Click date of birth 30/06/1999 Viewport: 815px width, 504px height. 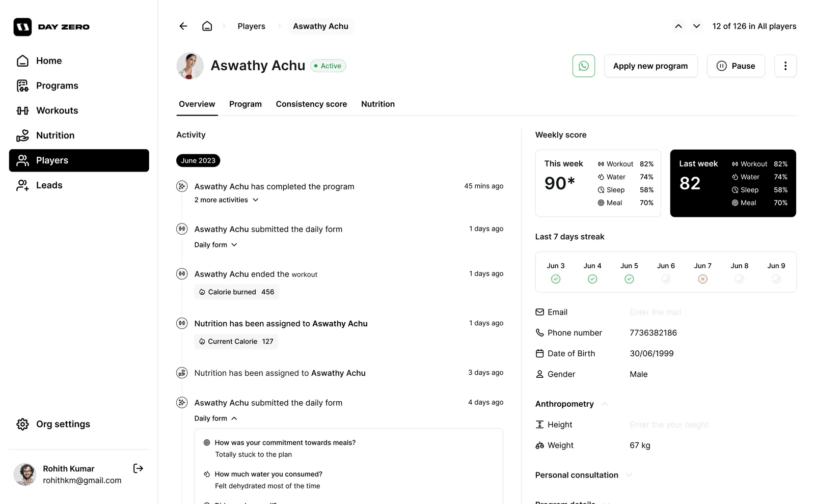coord(651,353)
